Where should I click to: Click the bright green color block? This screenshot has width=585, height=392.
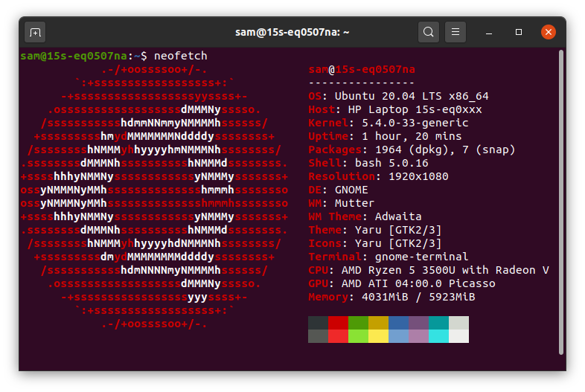click(x=359, y=336)
